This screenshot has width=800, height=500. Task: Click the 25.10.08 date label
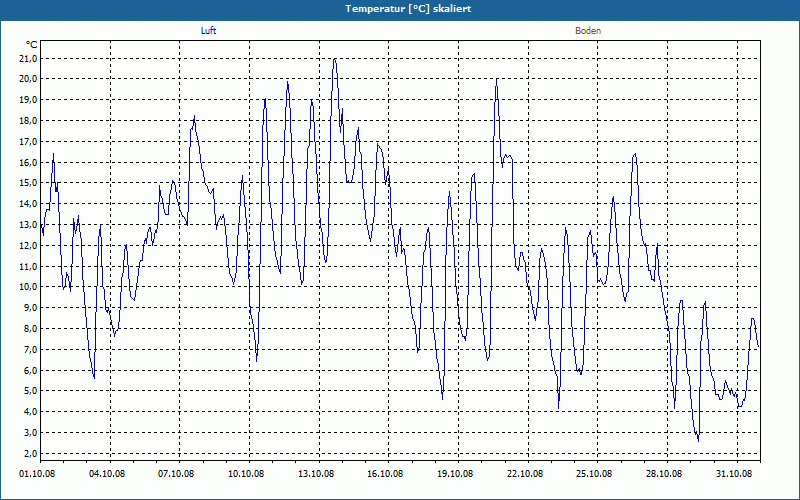594,474
